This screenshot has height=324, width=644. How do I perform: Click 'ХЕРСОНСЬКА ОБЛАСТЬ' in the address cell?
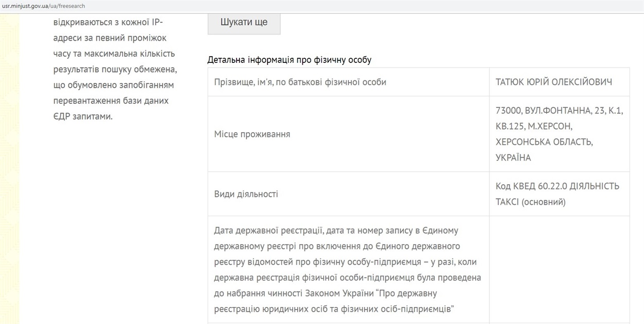pyautogui.click(x=544, y=142)
